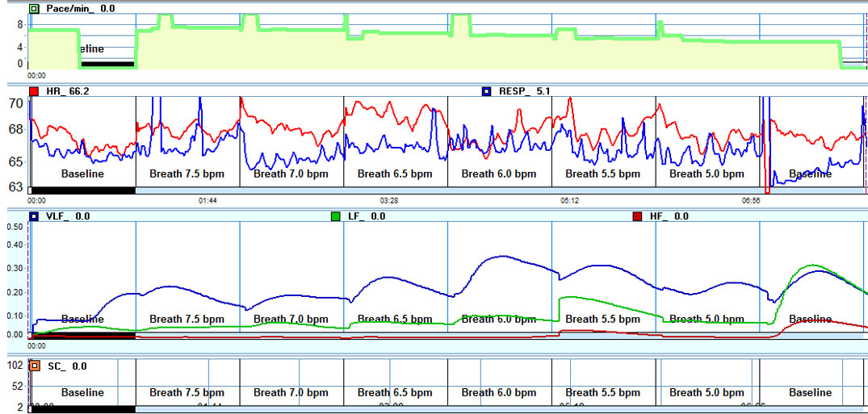Image resolution: width=868 pixels, height=414 pixels.
Task: Select Breath 7.0 bpm segment in SC graph
Action: pos(291,392)
